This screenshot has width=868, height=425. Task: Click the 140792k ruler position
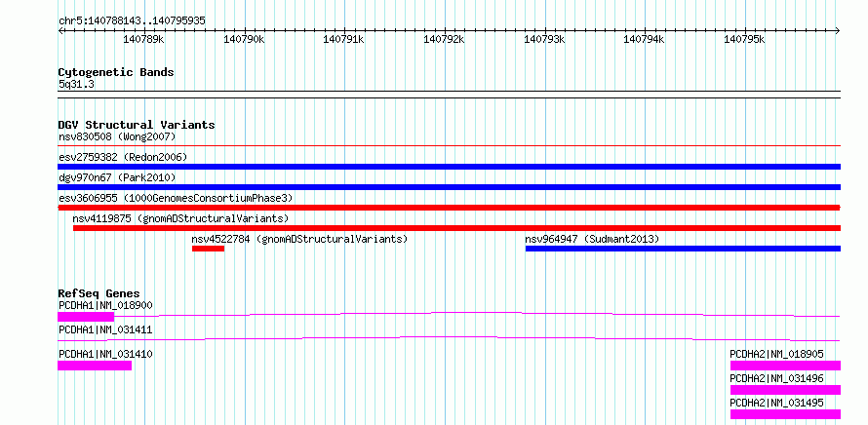click(x=444, y=39)
